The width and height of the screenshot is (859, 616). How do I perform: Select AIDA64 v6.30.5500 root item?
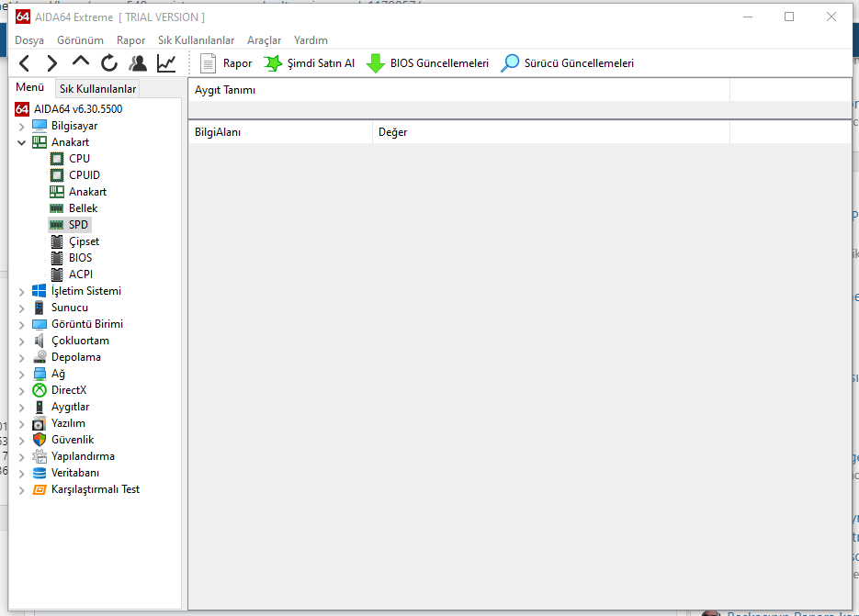78,109
